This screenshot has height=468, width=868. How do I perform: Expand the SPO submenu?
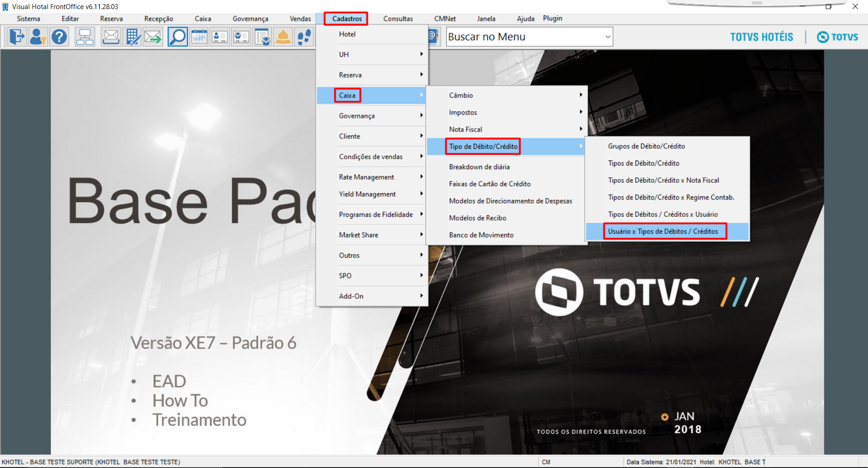[x=372, y=276]
